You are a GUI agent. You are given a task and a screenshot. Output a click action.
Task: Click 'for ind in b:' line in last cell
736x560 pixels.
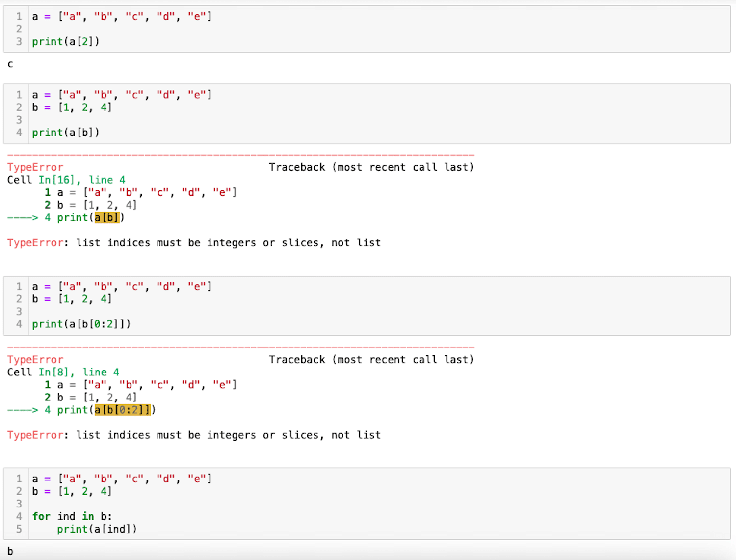click(72, 516)
